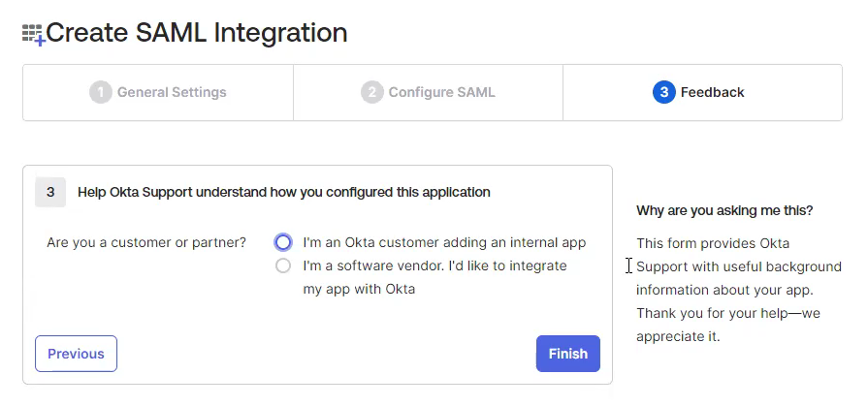Click the blue step 3 number circle
868x406 pixels.
(663, 92)
